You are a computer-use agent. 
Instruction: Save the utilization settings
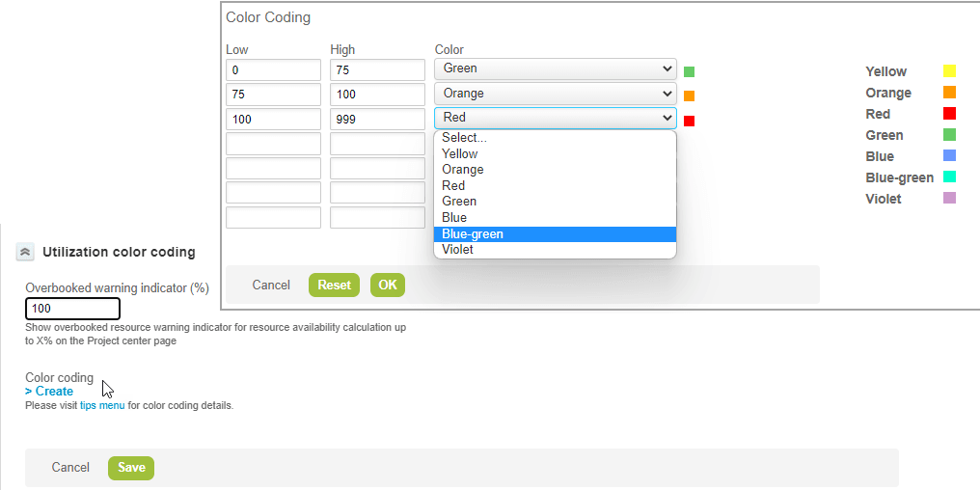pos(131,468)
